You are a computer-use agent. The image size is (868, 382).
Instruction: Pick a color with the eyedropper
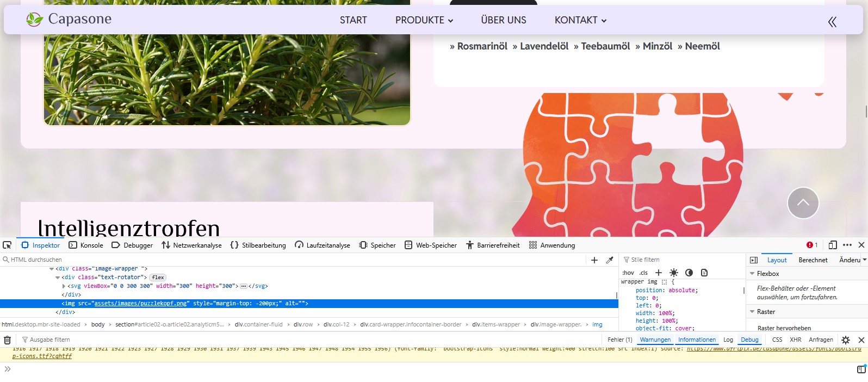[610, 260]
